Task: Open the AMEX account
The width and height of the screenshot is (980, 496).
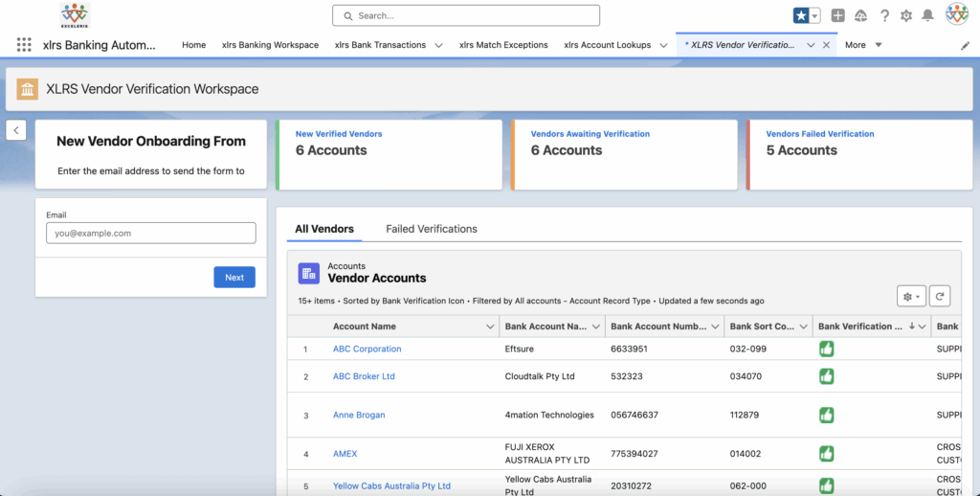Action: pyautogui.click(x=345, y=454)
